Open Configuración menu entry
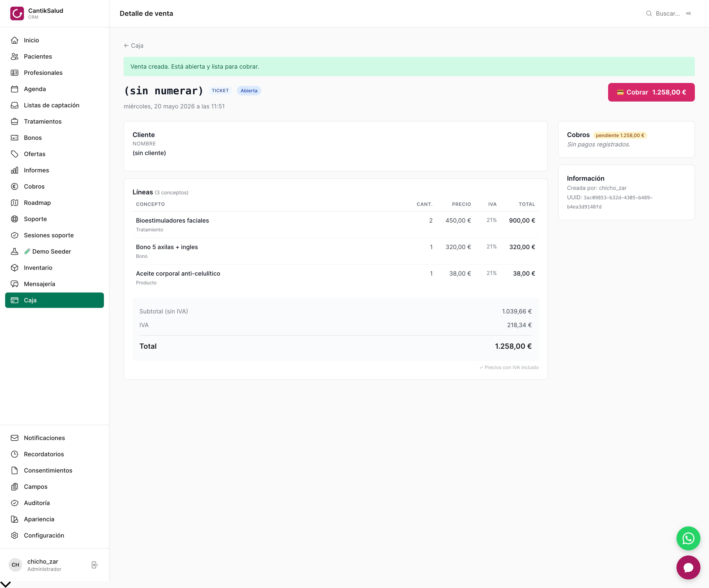Image resolution: width=709 pixels, height=588 pixels. [x=54, y=535]
